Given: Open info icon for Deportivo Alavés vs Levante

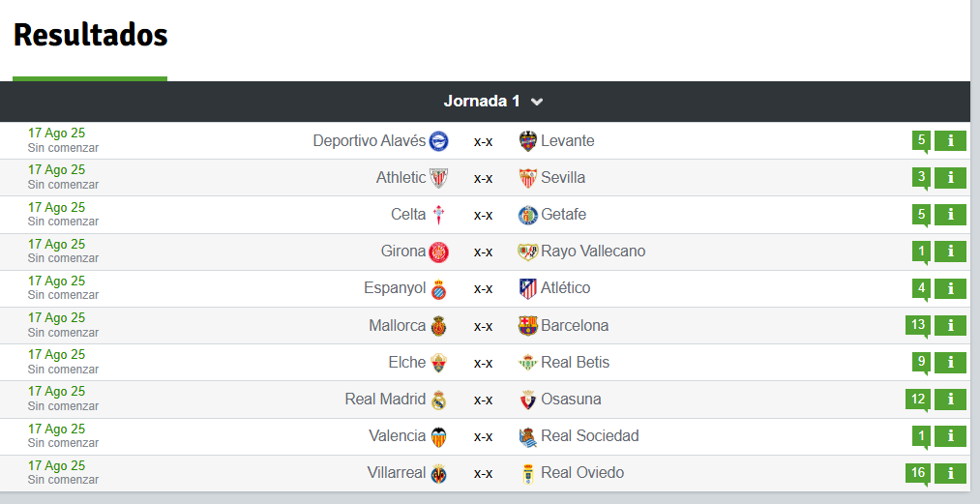Looking at the screenshot, I should click(950, 140).
